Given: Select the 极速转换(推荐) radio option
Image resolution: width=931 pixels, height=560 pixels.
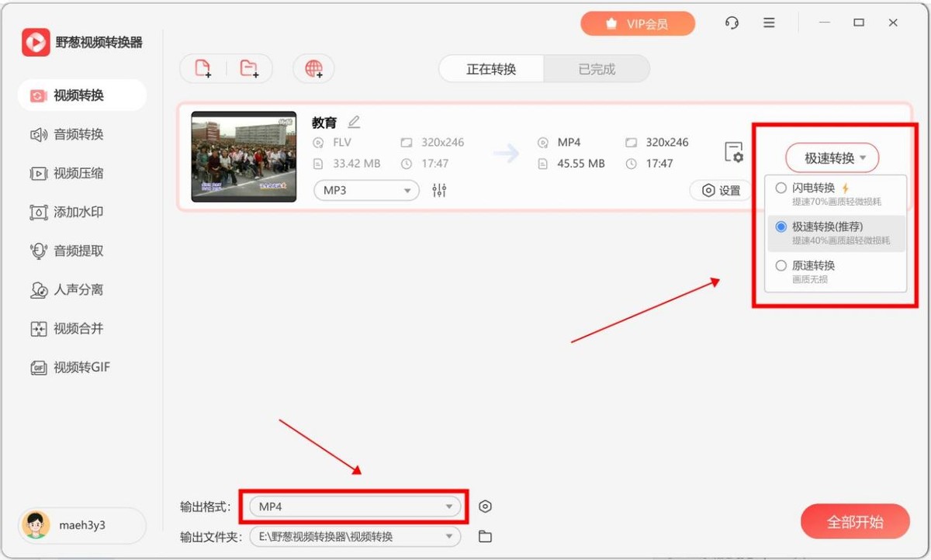Looking at the screenshot, I should (x=781, y=226).
